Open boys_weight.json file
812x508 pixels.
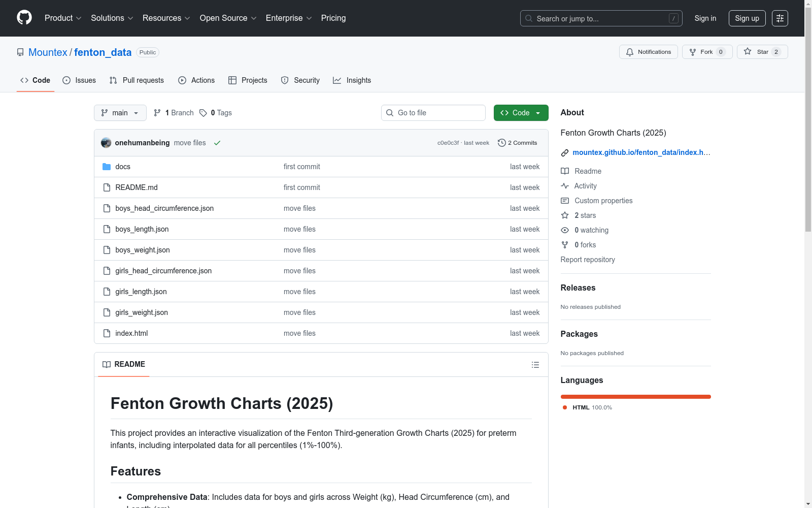(x=143, y=250)
